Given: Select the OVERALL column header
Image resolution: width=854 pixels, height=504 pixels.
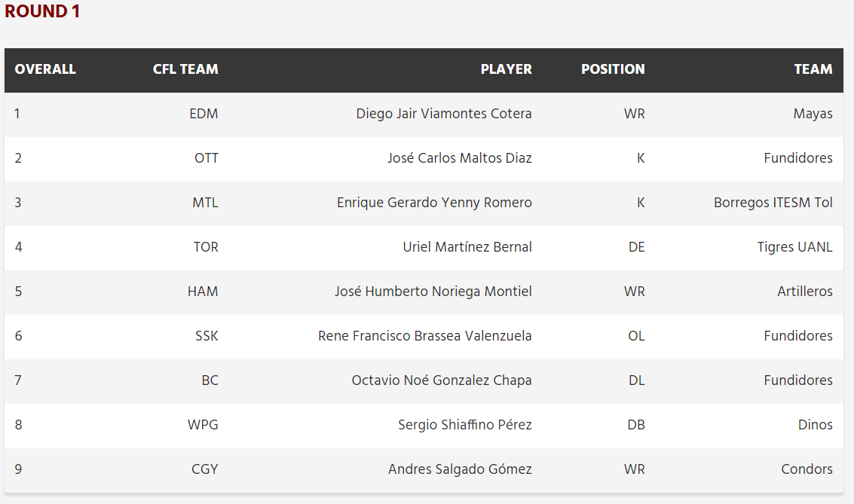Looking at the screenshot, I should pyautogui.click(x=45, y=69).
